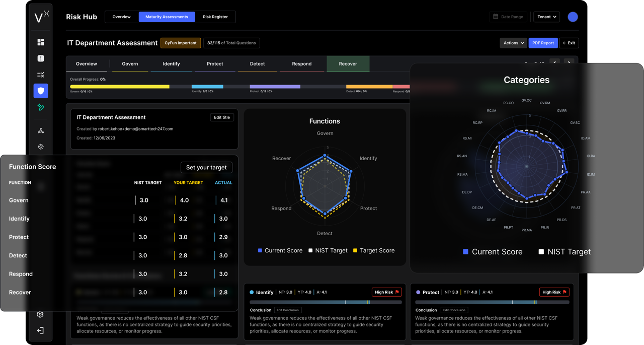Image resolution: width=644 pixels, height=345 pixels.
Task: Click the NIST TARGET column header
Action: (148, 183)
